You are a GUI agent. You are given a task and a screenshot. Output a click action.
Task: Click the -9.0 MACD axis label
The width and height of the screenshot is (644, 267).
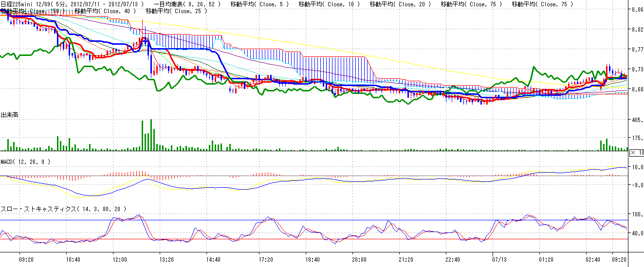click(637, 185)
